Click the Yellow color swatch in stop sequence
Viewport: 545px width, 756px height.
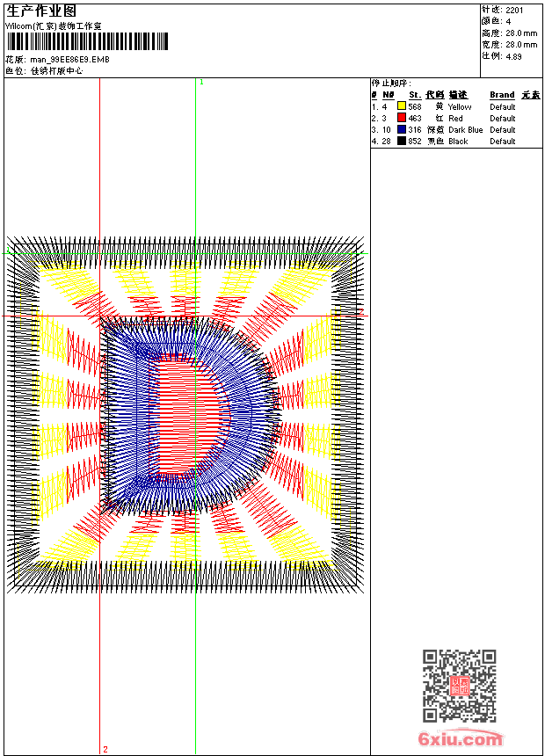(x=401, y=105)
